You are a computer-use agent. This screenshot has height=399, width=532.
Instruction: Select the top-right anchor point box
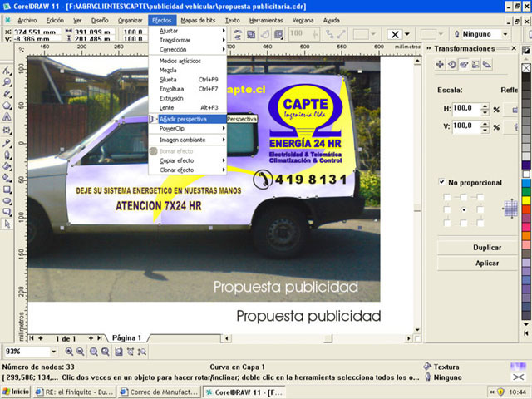[480, 197]
